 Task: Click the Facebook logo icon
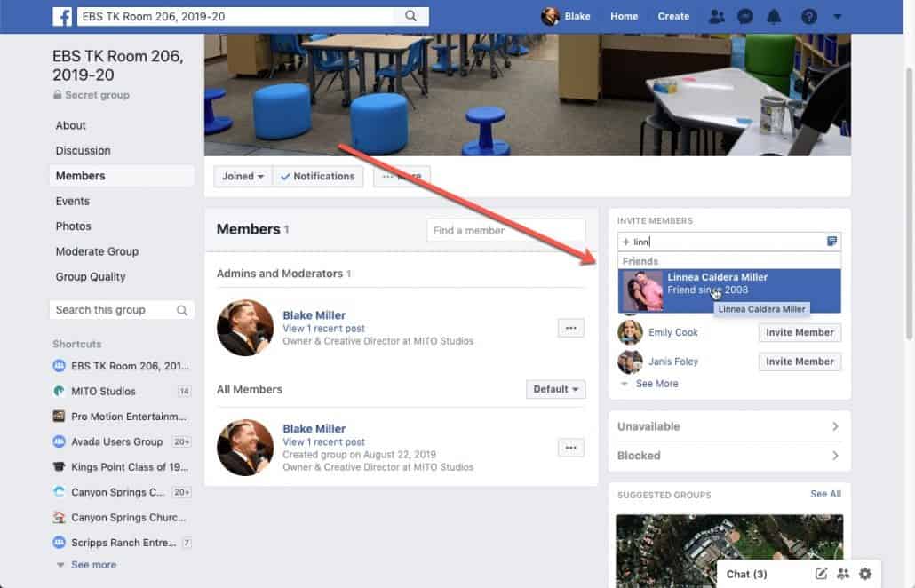[60, 15]
